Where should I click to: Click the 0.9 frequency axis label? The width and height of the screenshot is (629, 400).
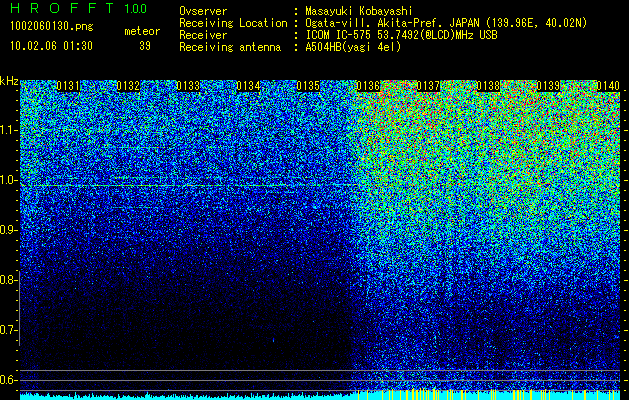(7, 230)
